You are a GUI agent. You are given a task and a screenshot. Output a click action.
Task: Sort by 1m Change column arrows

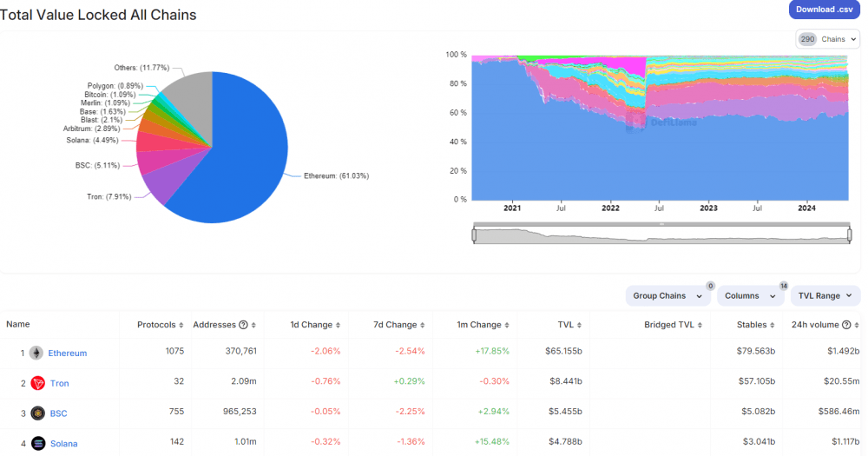[x=507, y=325]
